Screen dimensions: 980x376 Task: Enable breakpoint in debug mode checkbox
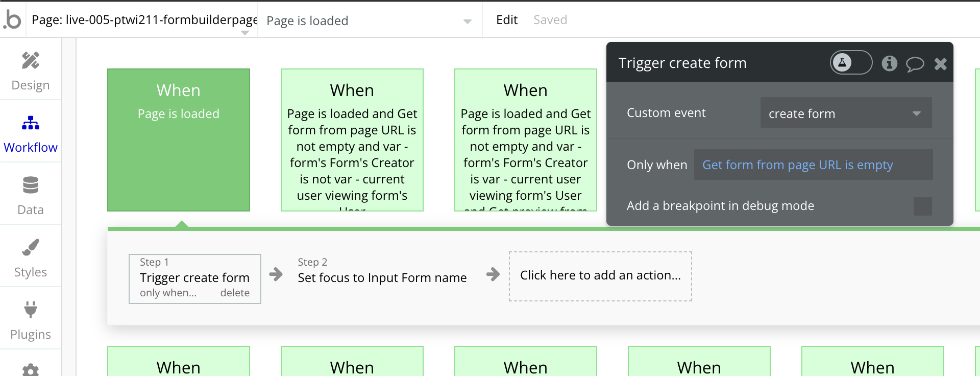922,206
